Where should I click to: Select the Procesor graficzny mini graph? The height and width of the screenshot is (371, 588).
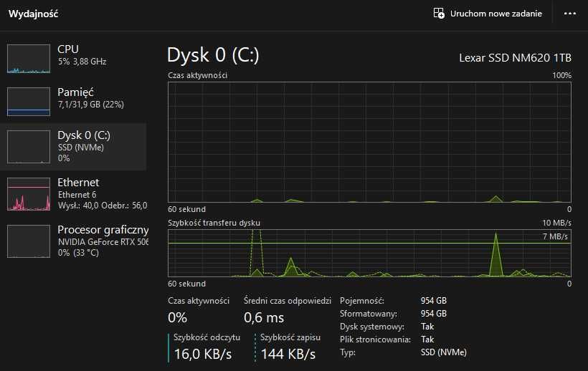(x=29, y=241)
